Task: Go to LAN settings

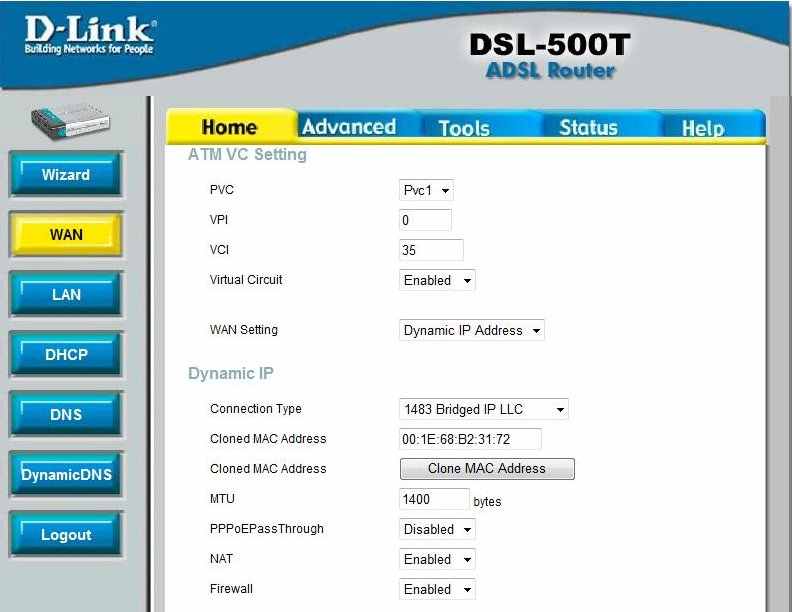Action: click(x=66, y=294)
